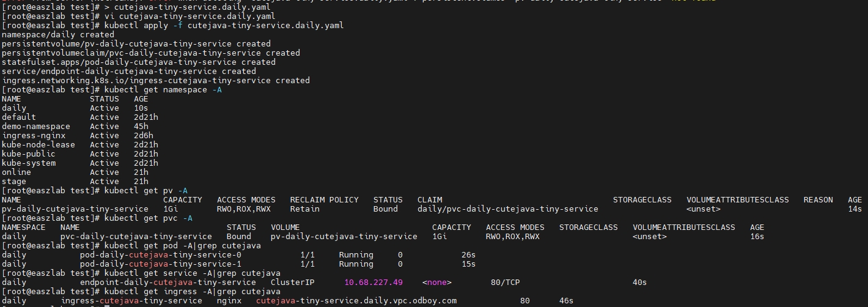This screenshot has height=307, width=868.
Task: Click the daily/pvc-daily-cutejava-tiny-service claim value
Action: 507,209
